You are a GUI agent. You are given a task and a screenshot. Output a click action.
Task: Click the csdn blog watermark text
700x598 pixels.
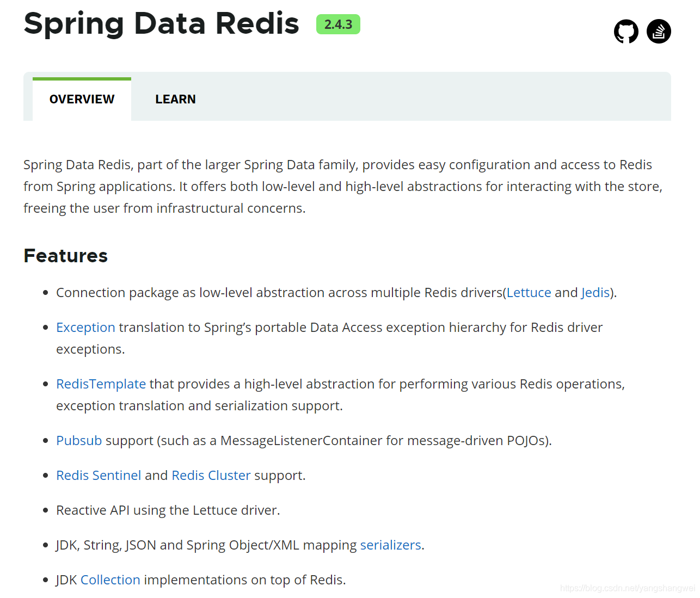627,588
